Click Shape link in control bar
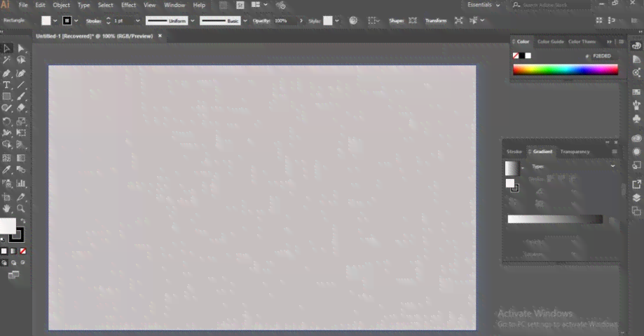This screenshot has height=336, width=644. coord(397,20)
